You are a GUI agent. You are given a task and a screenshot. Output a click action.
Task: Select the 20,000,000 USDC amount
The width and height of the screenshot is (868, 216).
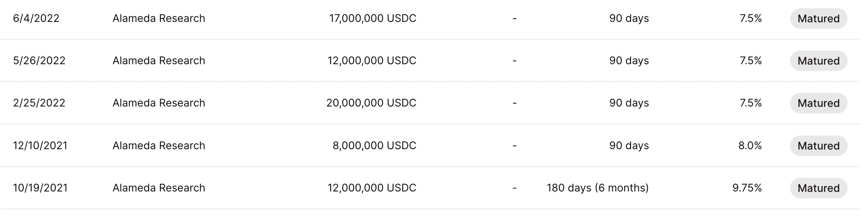click(371, 103)
